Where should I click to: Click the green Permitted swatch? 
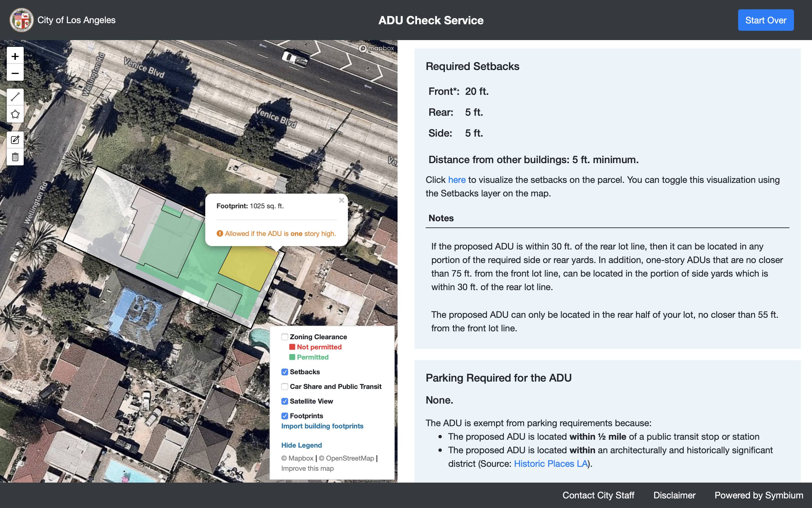coord(292,357)
